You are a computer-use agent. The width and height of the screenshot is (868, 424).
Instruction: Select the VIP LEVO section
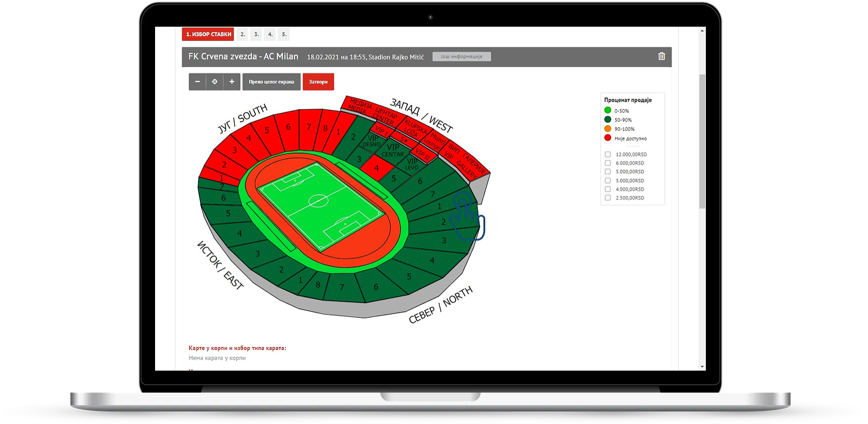click(x=412, y=164)
